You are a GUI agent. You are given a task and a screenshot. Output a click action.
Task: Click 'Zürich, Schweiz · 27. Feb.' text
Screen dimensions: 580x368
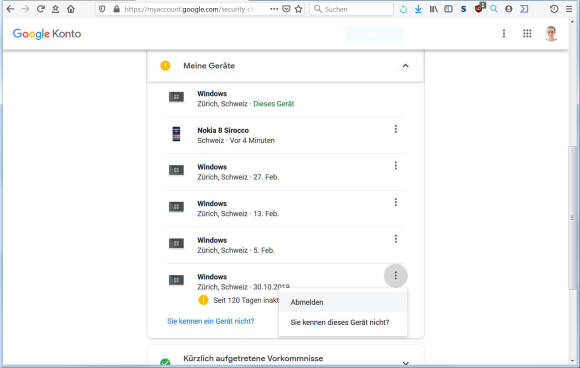pyautogui.click(x=238, y=177)
